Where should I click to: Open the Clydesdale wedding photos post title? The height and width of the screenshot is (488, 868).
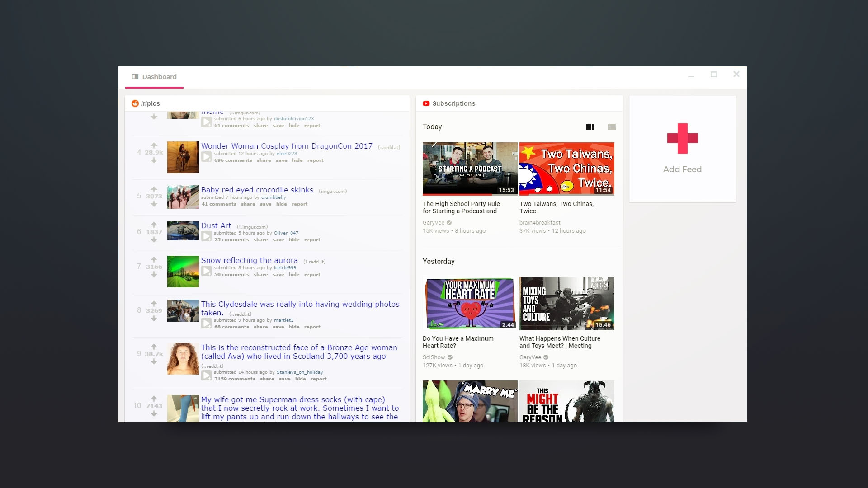click(x=300, y=308)
